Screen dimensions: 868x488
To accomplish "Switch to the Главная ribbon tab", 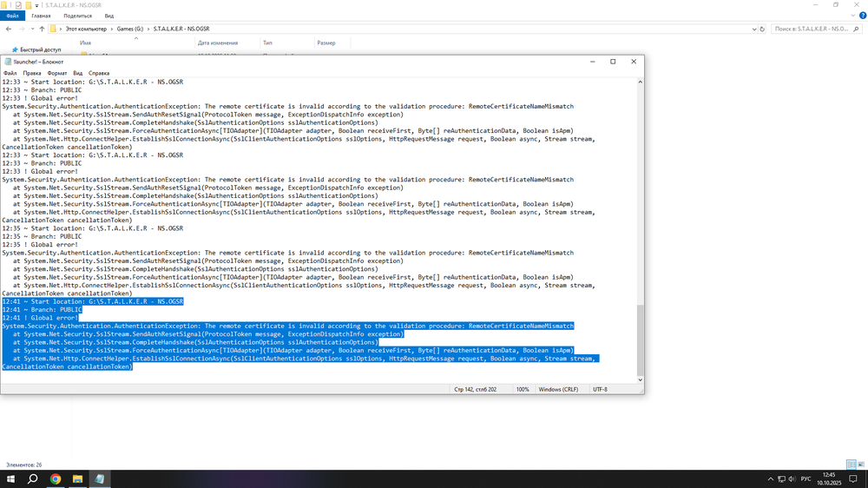I will pyautogui.click(x=41, y=16).
